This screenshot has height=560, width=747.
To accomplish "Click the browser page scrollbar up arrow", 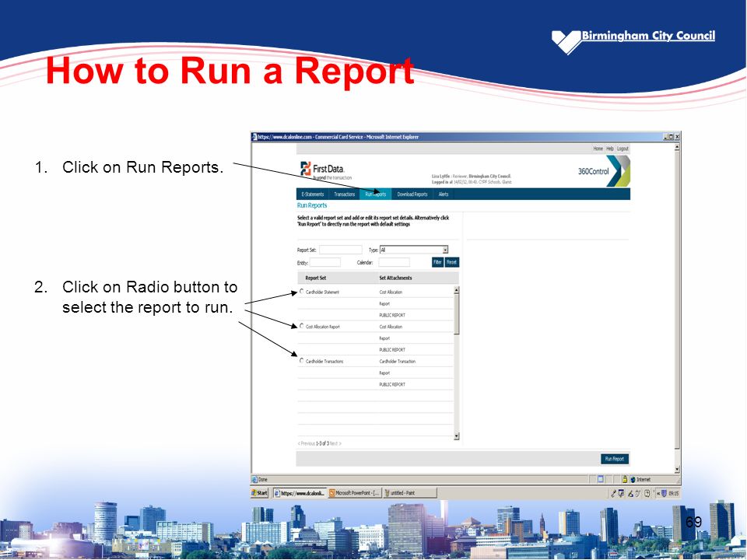I will tap(677, 147).
